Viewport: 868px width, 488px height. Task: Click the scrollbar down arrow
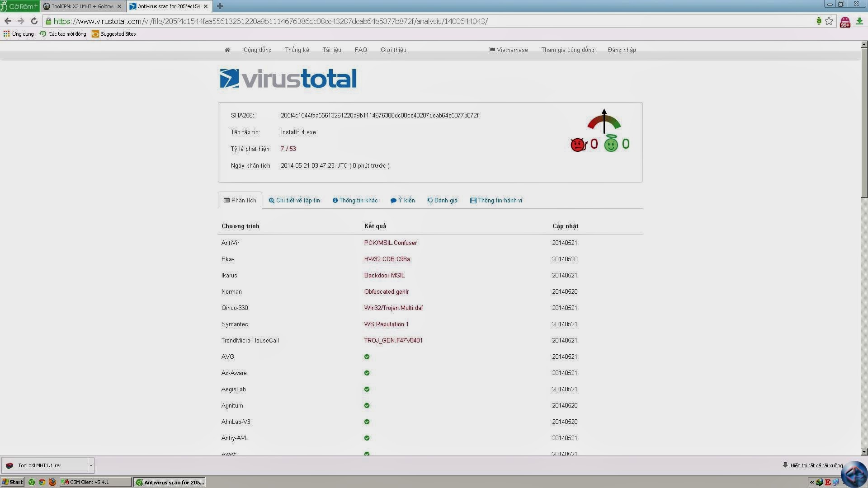tap(864, 451)
